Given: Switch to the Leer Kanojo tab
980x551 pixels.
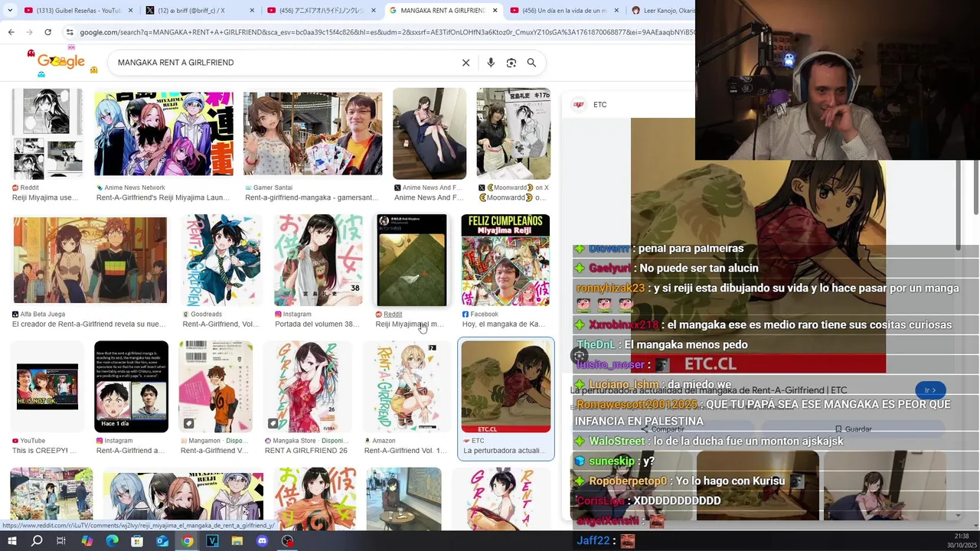Looking at the screenshot, I should (x=662, y=11).
